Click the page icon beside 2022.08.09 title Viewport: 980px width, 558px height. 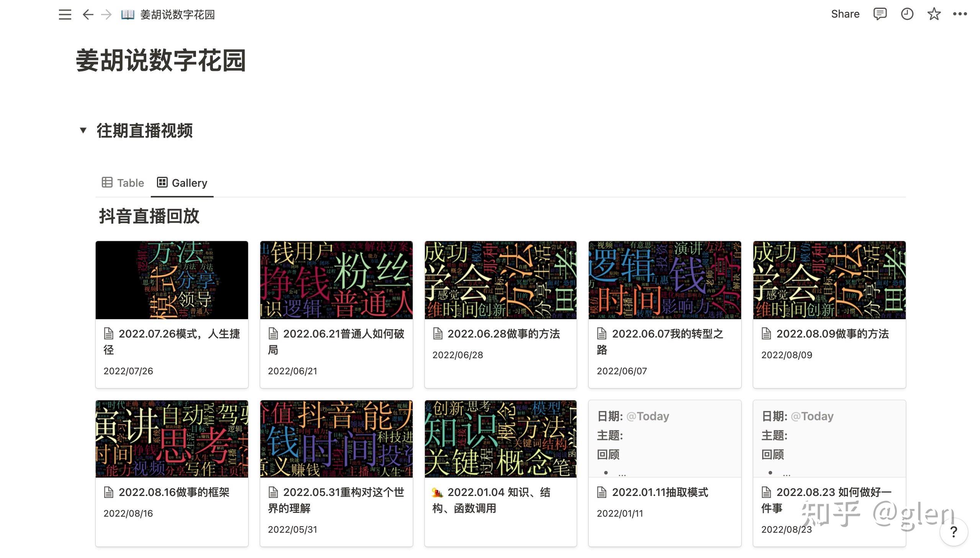click(x=766, y=334)
